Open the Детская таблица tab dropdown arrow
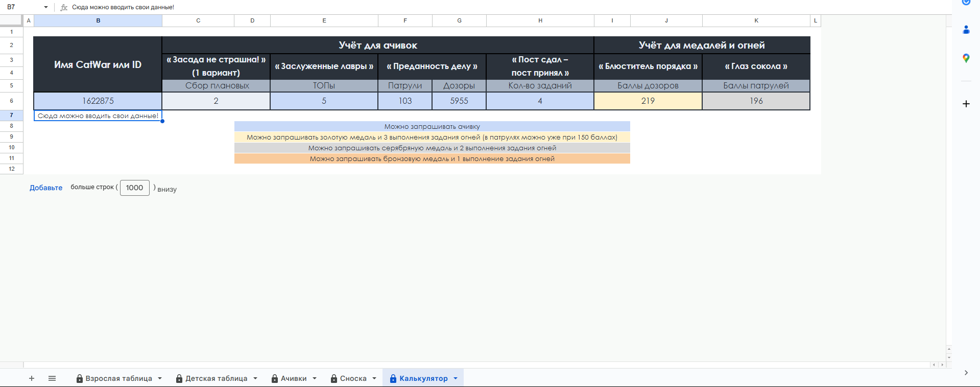This screenshot has width=980, height=387. [x=255, y=378]
